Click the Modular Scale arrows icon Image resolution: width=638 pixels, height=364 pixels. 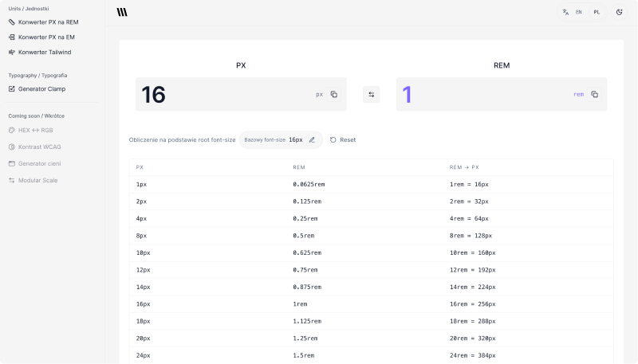[x=12, y=180]
